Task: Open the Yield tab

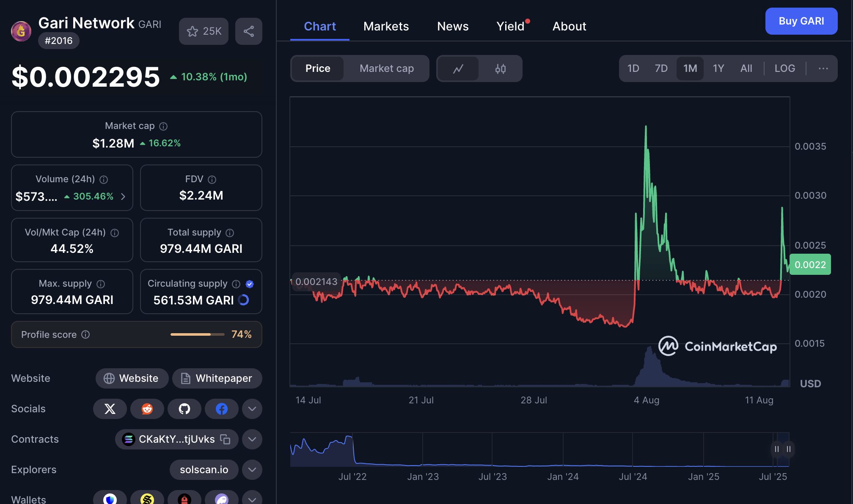Action: pyautogui.click(x=510, y=26)
